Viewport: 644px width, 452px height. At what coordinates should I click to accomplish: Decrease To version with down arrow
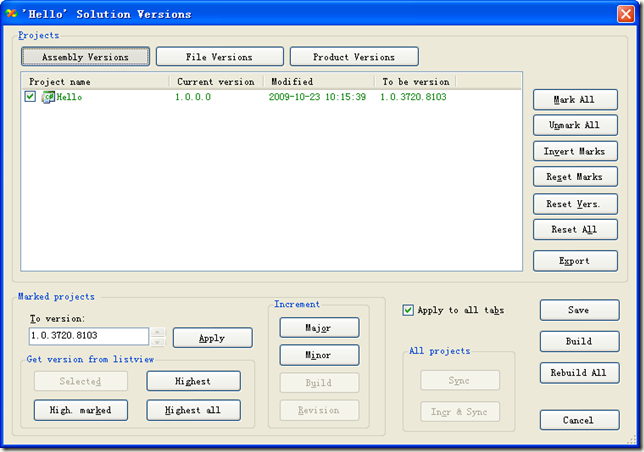(x=157, y=341)
